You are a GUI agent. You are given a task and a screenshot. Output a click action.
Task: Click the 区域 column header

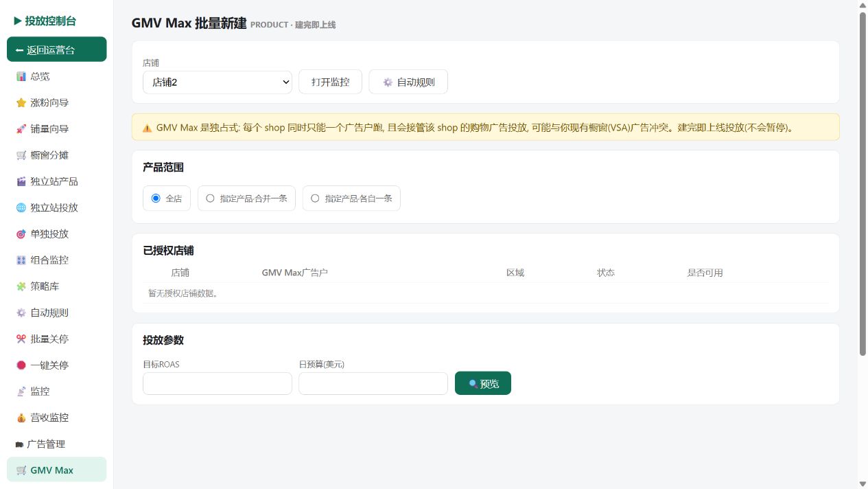(x=515, y=273)
